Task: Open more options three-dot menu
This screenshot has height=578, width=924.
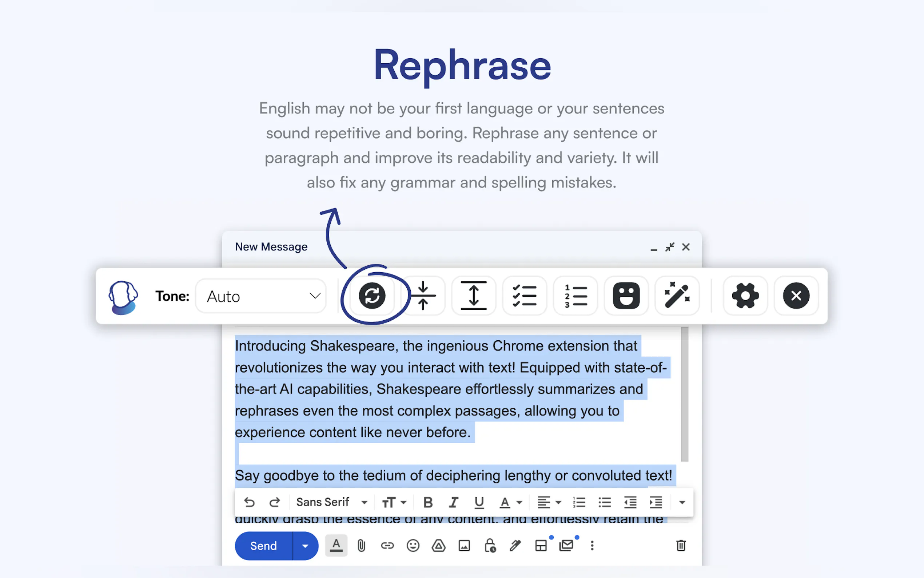Action: 592,546
